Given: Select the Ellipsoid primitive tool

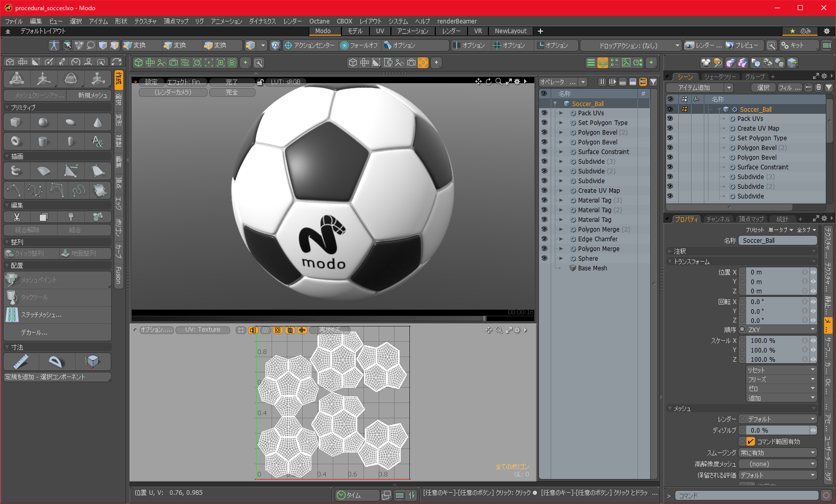Looking at the screenshot, I should (x=70, y=122).
